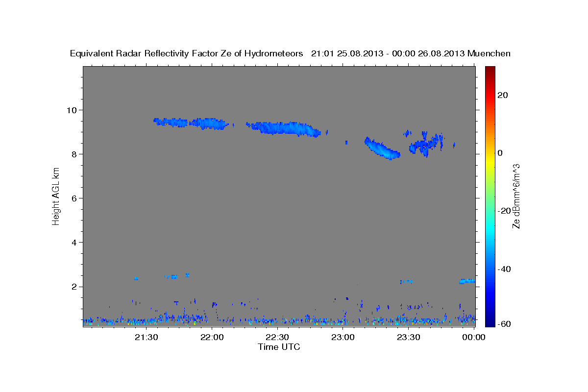
Task: Click the '00:00' time tick label
Action: point(474,337)
